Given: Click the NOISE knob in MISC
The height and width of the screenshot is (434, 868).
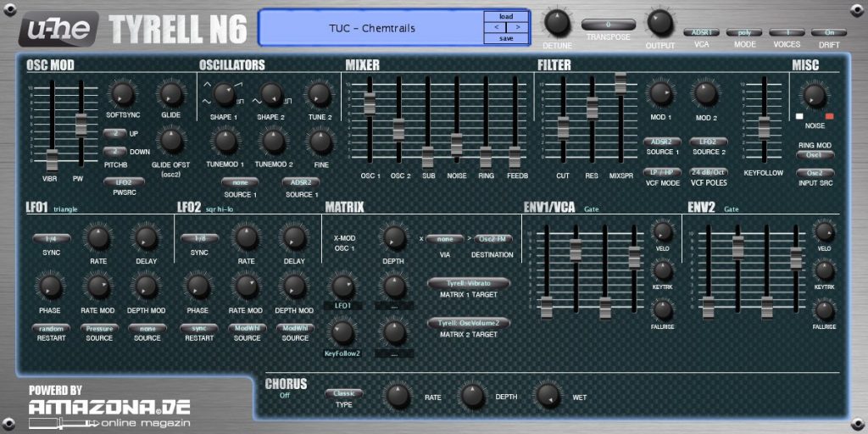Looking at the screenshot, I should tap(814, 95).
